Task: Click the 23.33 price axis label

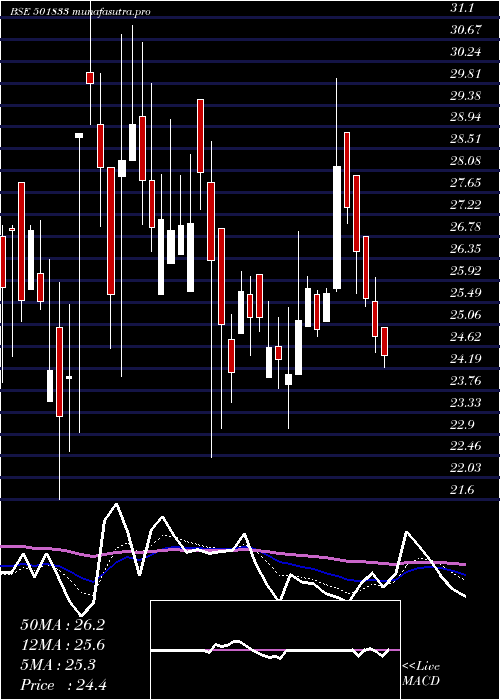Action: click(x=467, y=402)
